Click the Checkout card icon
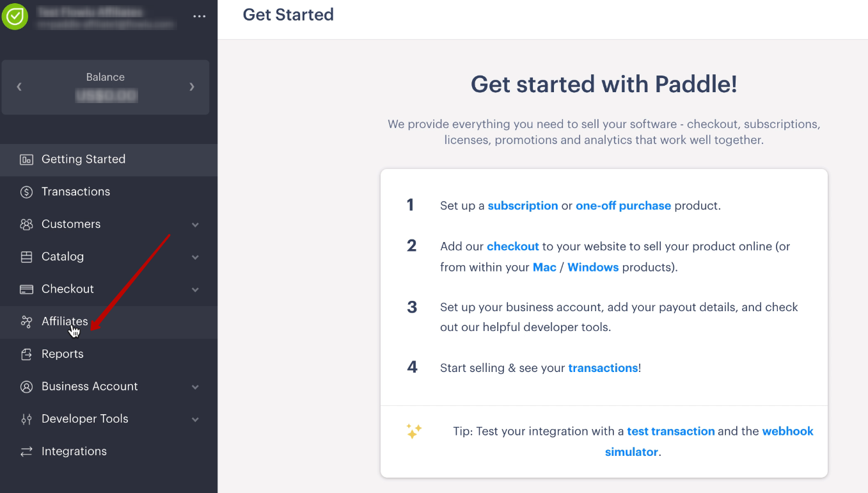The width and height of the screenshot is (868, 493). [26, 289]
